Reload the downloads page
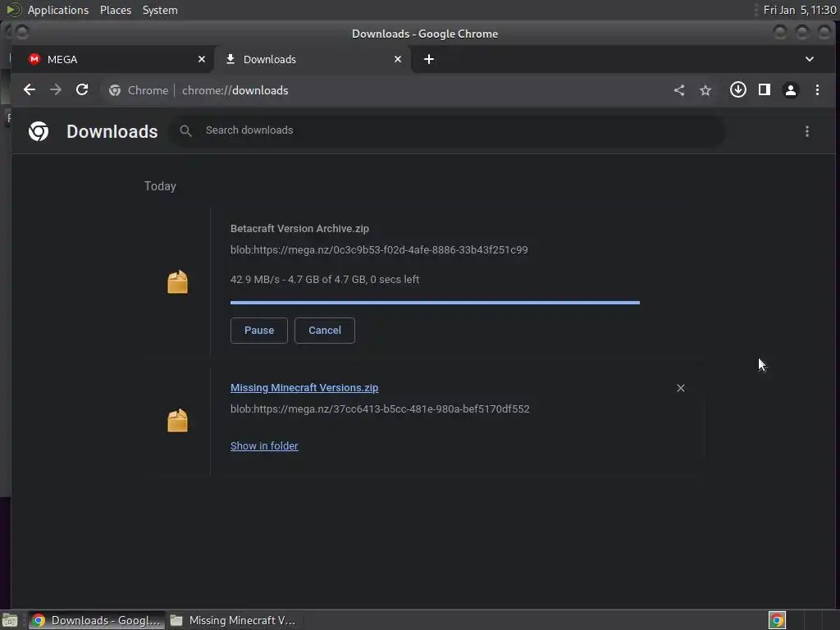 pyautogui.click(x=82, y=90)
